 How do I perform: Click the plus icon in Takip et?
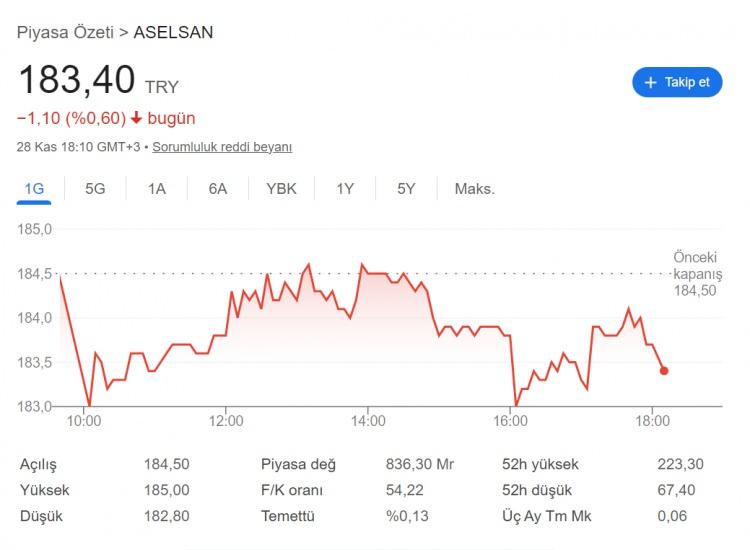[650, 82]
